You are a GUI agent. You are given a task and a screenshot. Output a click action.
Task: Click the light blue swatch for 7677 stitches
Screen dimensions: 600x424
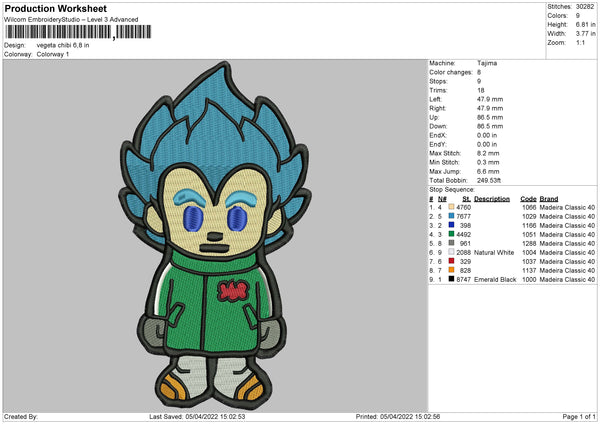pos(452,216)
